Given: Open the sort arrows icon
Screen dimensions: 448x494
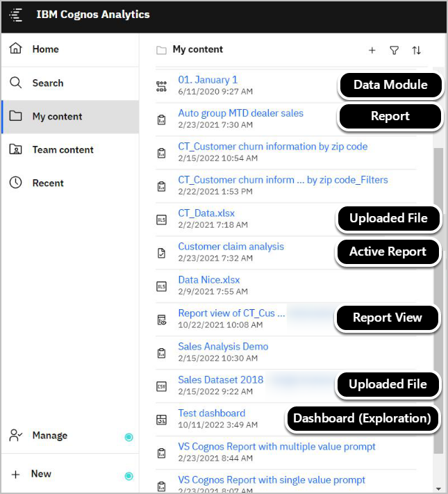Looking at the screenshot, I should pyautogui.click(x=417, y=50).
